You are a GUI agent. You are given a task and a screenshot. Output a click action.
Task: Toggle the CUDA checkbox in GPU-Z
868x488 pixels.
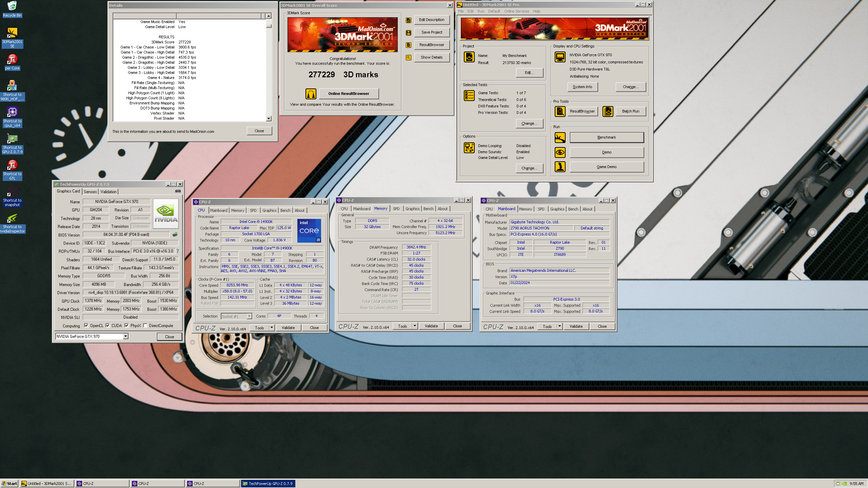pos(107,326)
